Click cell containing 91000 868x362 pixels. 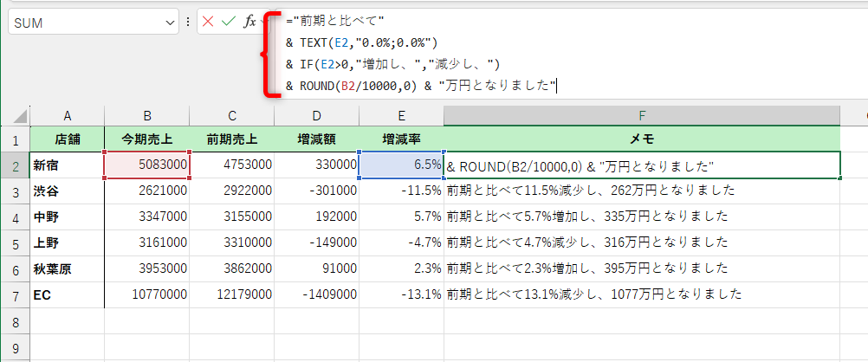pyautogui.click(x=316, y=269)
